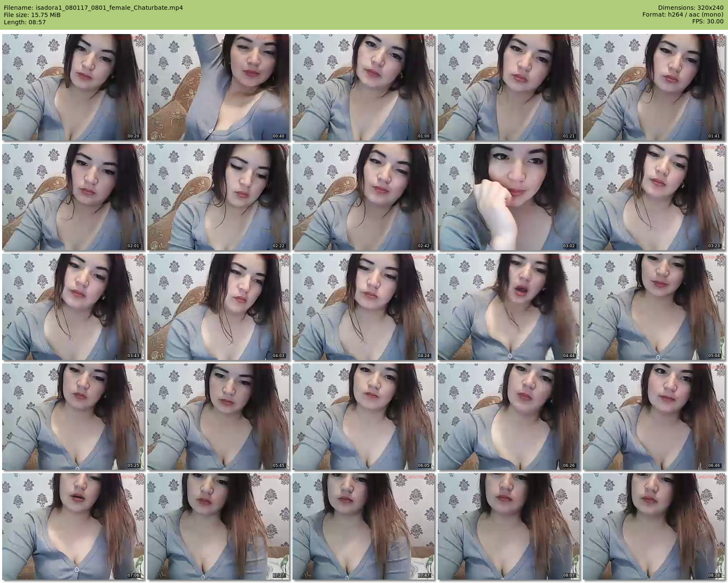The height and width of the screenshot is (583, 728).
Task: Open the 08:28 frame thumbnail
Action: pyautogui.click(x=654, y=526)
